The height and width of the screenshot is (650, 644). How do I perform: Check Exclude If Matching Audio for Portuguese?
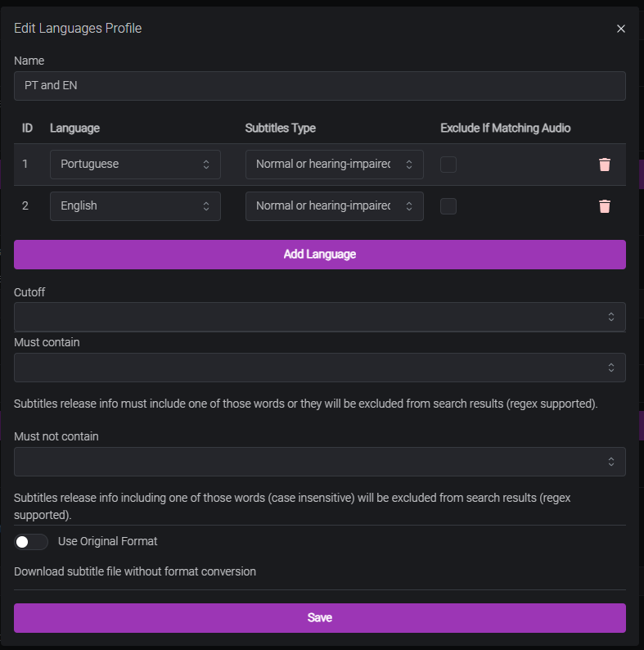click(x=448, y=165)
